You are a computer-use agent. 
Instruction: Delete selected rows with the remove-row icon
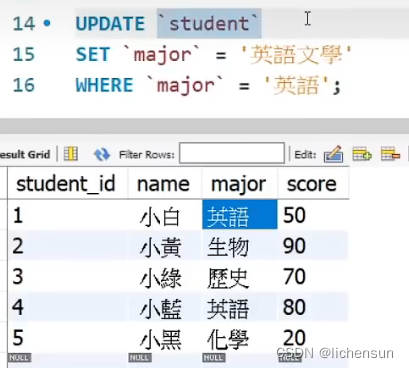click(390, 154)
